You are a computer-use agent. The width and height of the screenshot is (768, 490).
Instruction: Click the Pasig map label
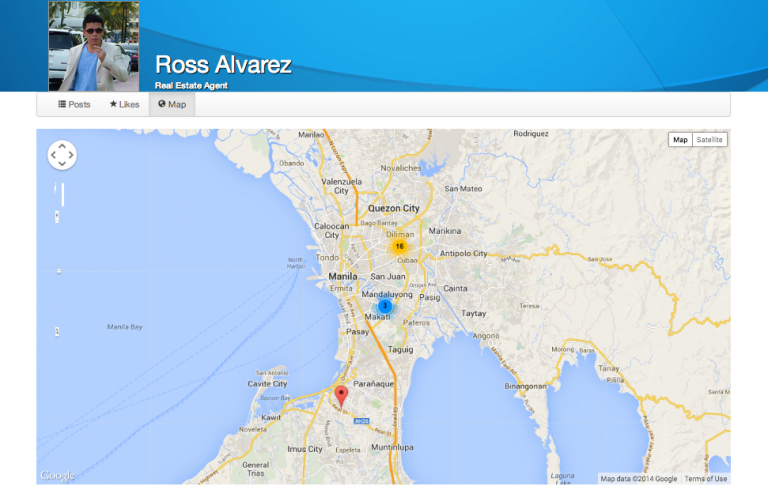tap(430, 297)
